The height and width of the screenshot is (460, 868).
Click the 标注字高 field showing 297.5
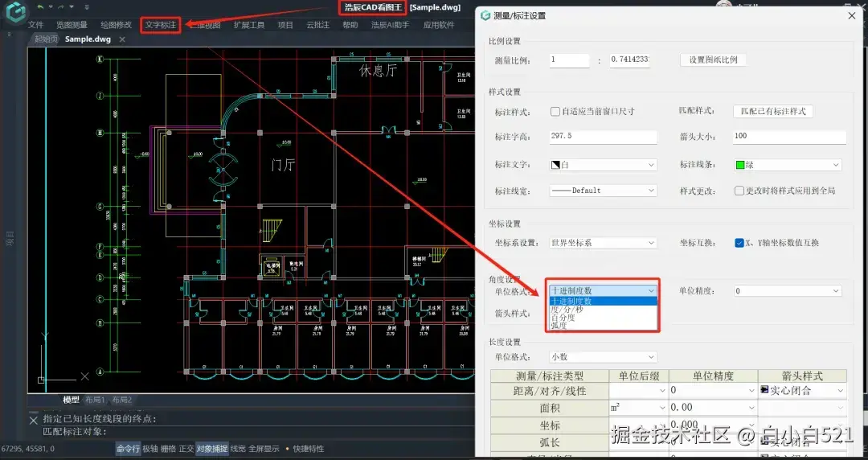coord(604,137)
